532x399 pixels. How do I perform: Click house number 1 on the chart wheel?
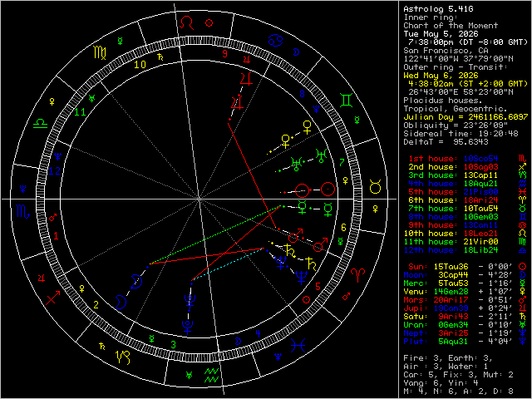point(56,236)
